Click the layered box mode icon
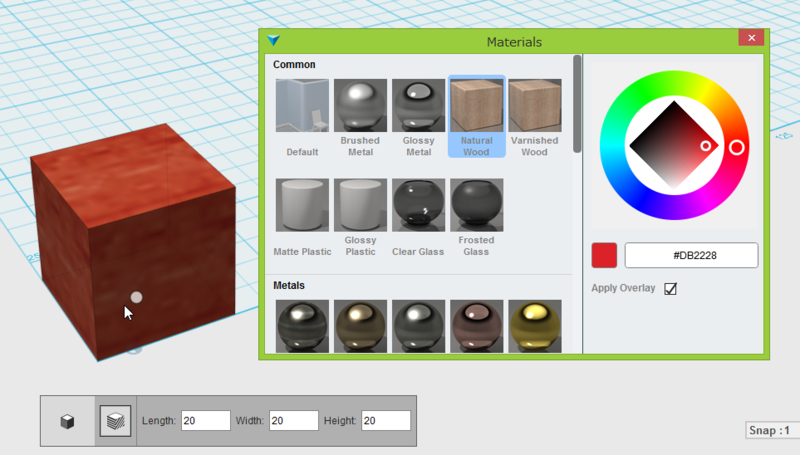Screen dimensions: 800x455 click(115, 421)
